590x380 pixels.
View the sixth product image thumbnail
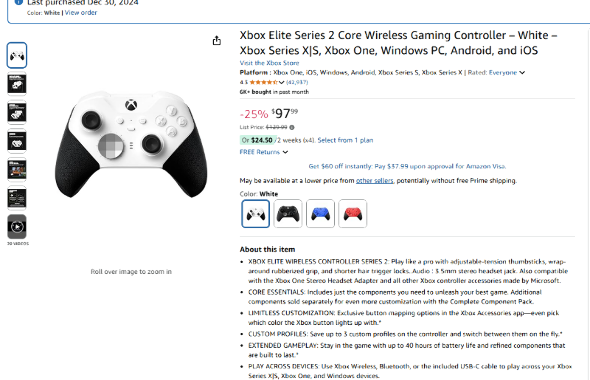click(x=17, y=198)
